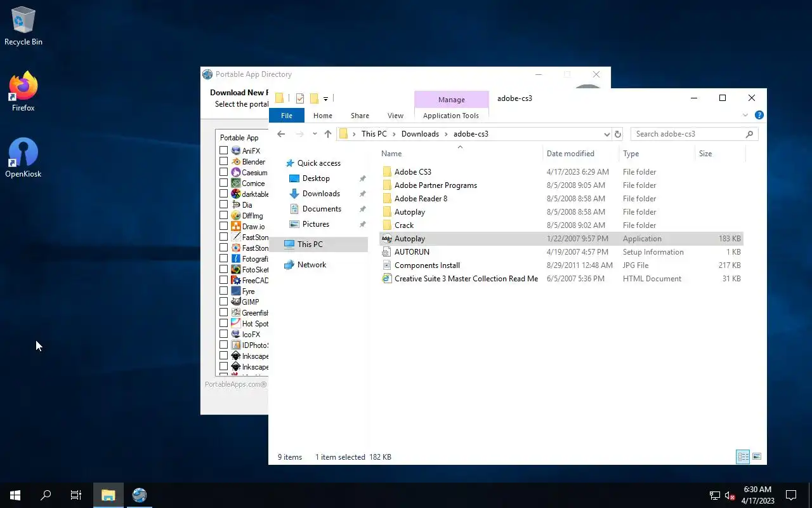812x508 pixels.
Task: Open the Application Tools tab
Action: pos(451,116)
